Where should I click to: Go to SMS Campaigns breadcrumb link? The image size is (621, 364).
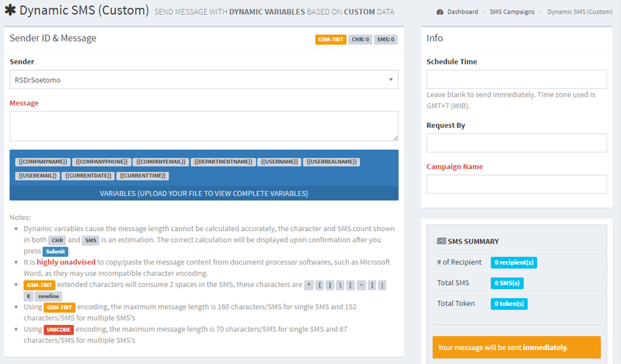512,12
